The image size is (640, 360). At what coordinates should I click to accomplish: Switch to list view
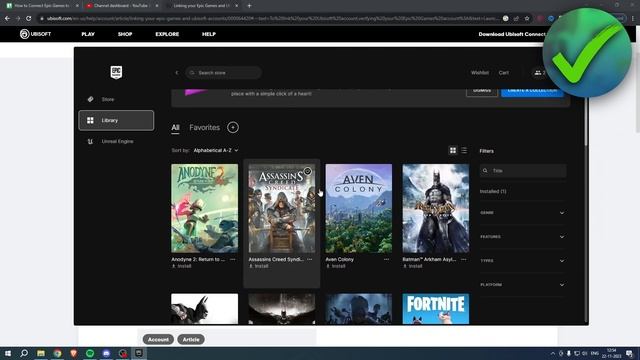tap(464, 151)
